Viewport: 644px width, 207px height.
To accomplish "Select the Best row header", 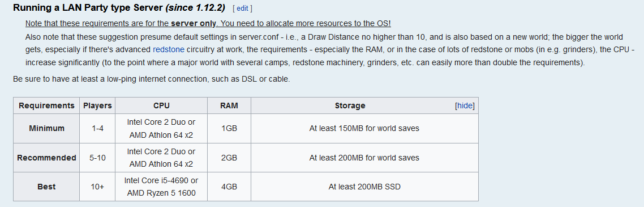I will [46, 187].
